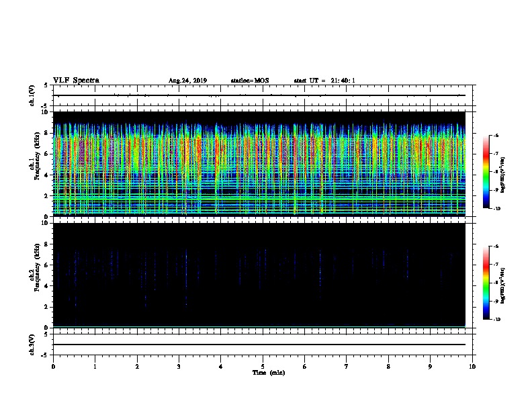Click the "start UT = 21:40: 1" label
The width and height of the screenshot is (532, 411).
pos(324,81)
